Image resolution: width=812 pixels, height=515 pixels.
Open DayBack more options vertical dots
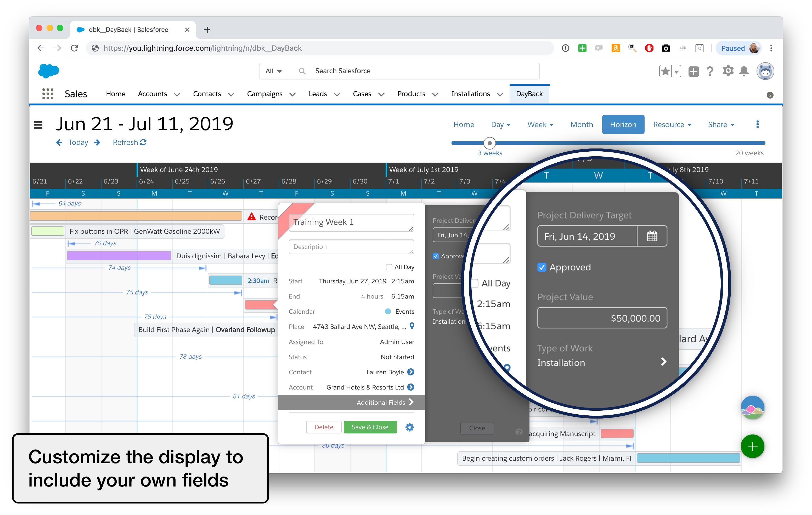point(757,124)
